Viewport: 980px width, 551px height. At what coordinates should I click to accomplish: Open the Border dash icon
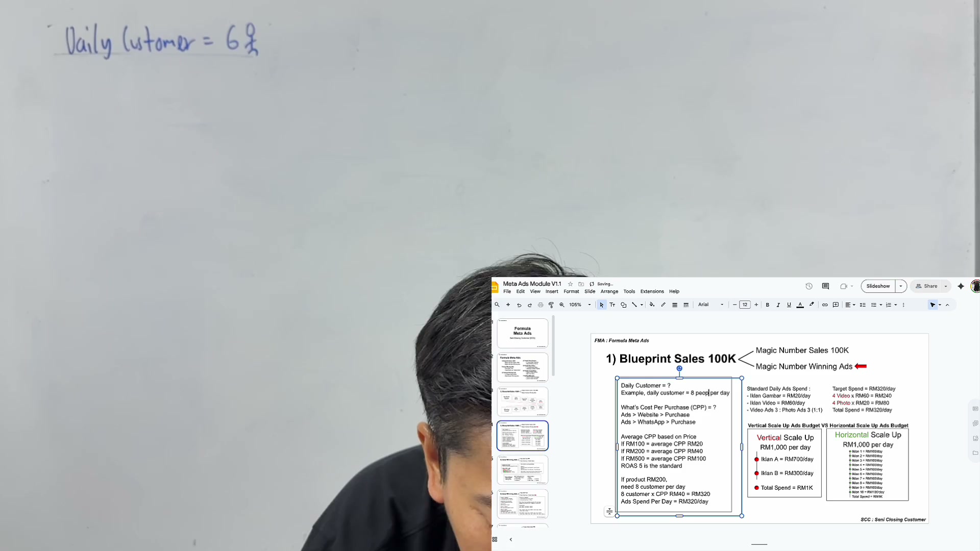(x=686, y=305)
